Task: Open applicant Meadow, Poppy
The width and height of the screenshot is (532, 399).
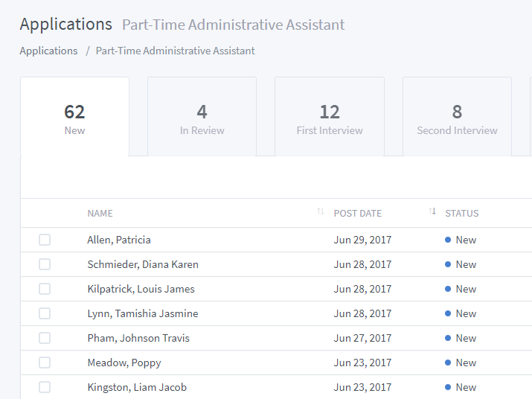Action: tap(124, 363)
